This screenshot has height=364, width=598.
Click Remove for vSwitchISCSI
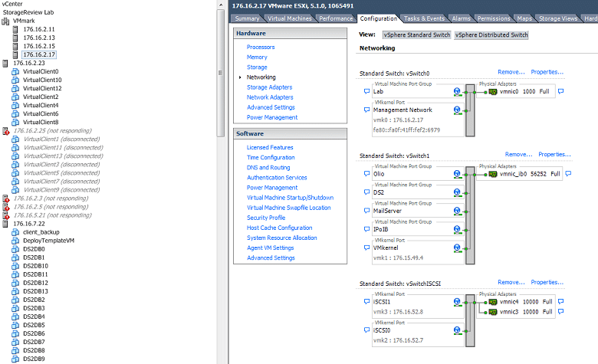point(511,283)
